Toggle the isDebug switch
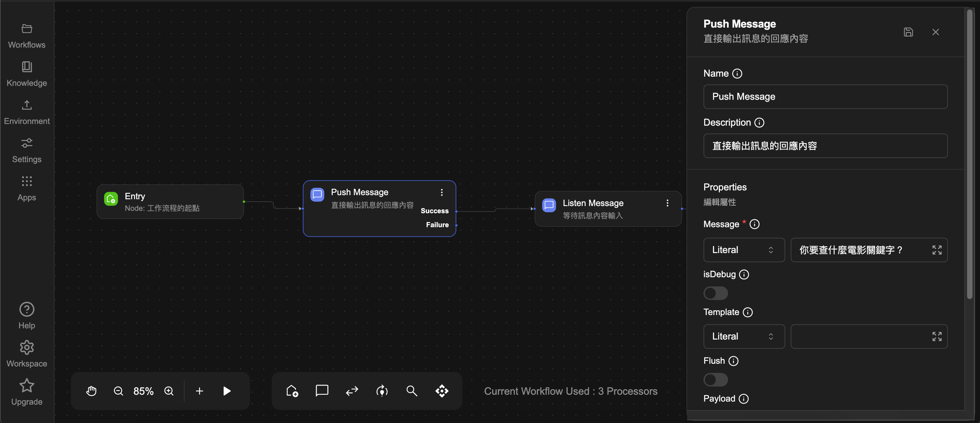 tap(715, 293)
